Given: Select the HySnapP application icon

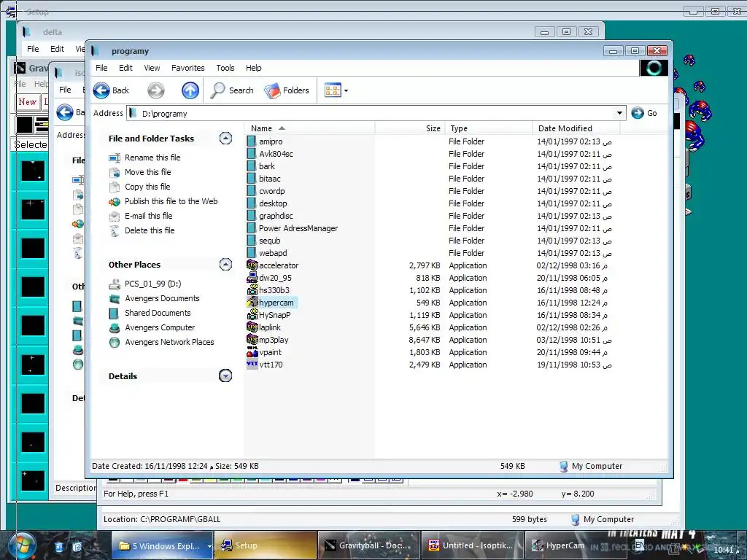Looking at the screenshot, I should click(x=252, y=315).
